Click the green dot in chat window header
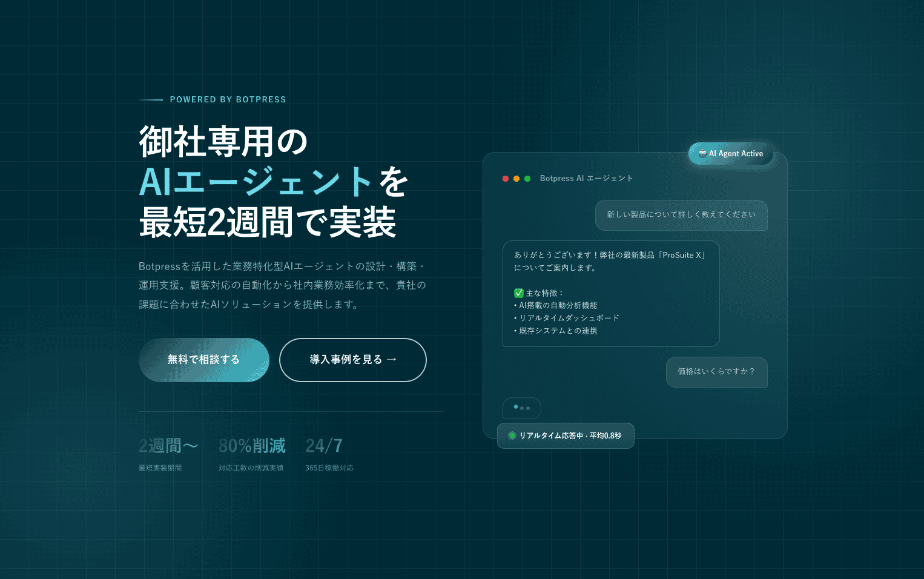Screen dimensions: 924x579 [527, 179]
